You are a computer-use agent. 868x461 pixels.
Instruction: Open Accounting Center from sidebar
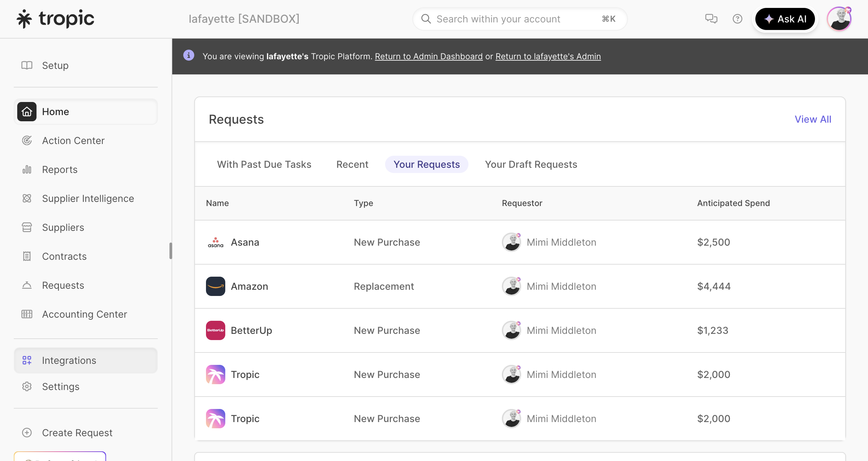[x=84, y=314]
